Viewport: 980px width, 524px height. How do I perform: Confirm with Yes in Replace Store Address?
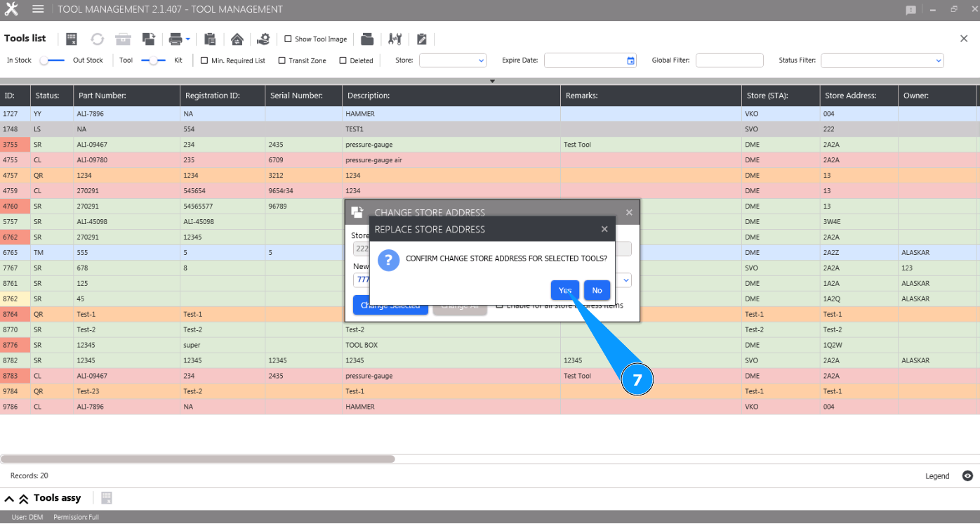click(565, 290)
